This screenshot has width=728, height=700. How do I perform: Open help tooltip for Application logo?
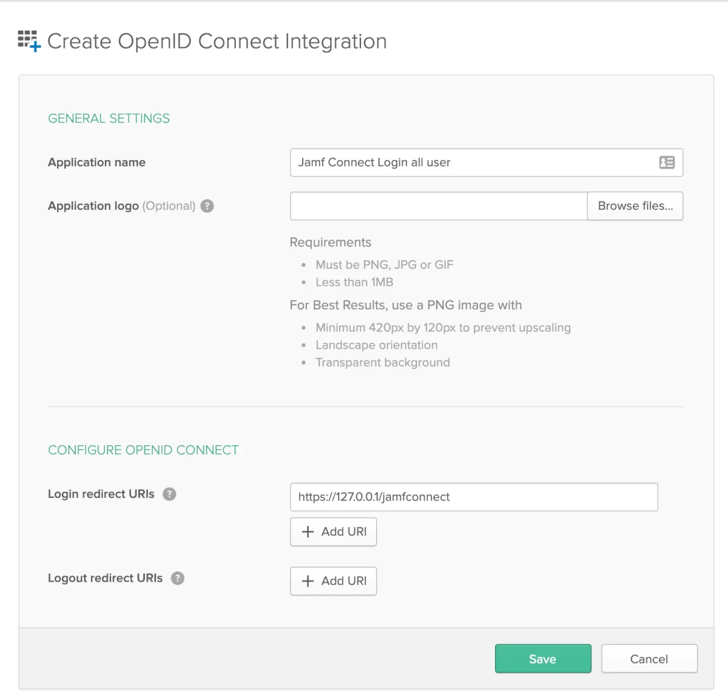[207, 206]
